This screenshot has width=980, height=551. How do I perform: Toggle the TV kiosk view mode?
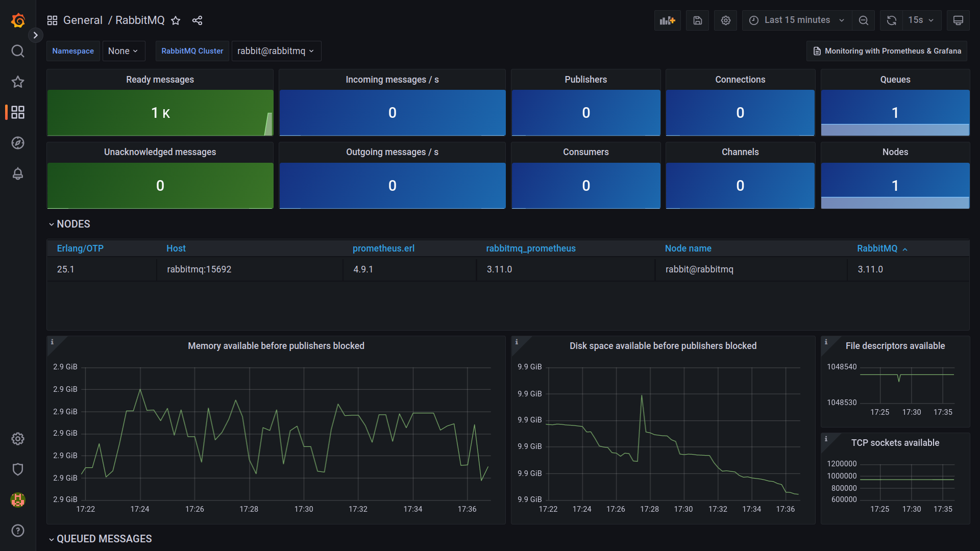pyautogui.click(x=958, y=20)
